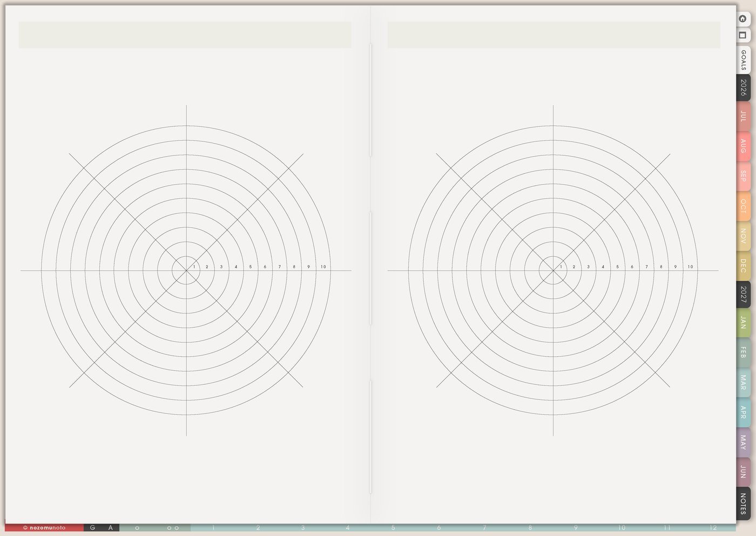756x536 pixels.
Task: Open the OCT month tab
Action: [x=743, y=206]
